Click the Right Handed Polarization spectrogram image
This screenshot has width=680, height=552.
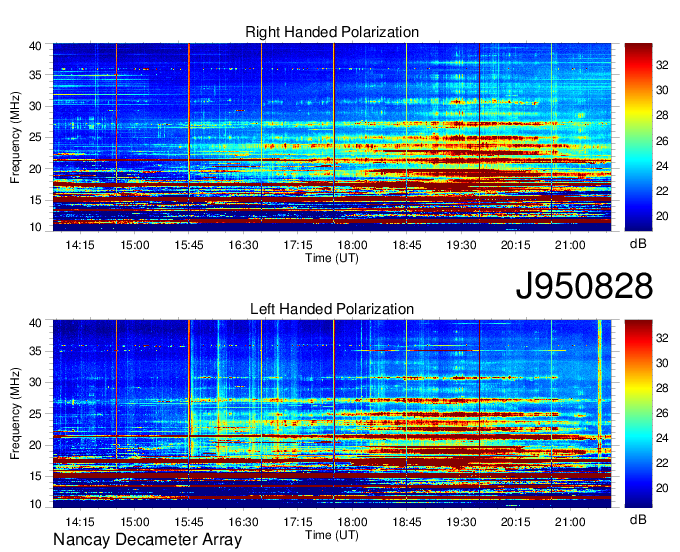[x=332, y=137]
